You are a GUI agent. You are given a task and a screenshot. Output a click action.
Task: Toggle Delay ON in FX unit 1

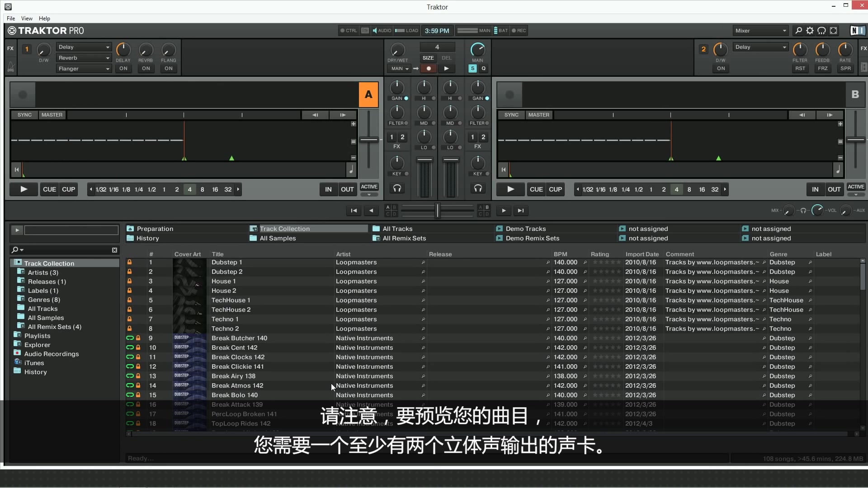click(x=123, y=69)
